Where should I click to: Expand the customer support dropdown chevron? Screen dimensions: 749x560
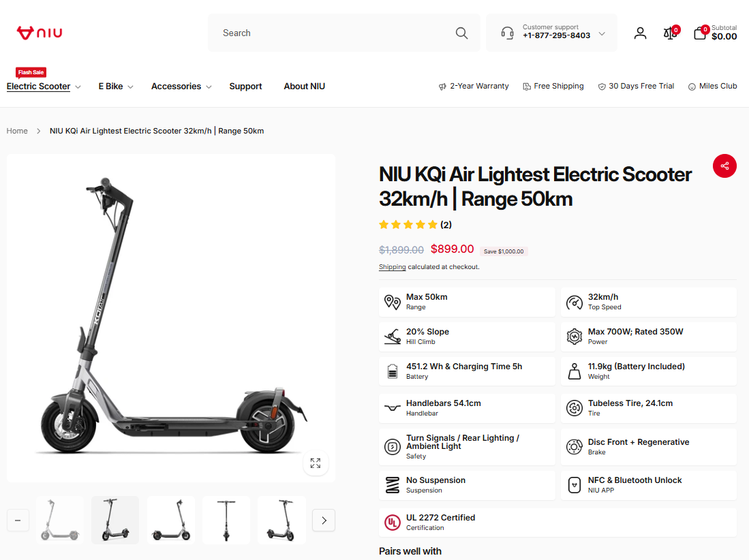[602, 33]
